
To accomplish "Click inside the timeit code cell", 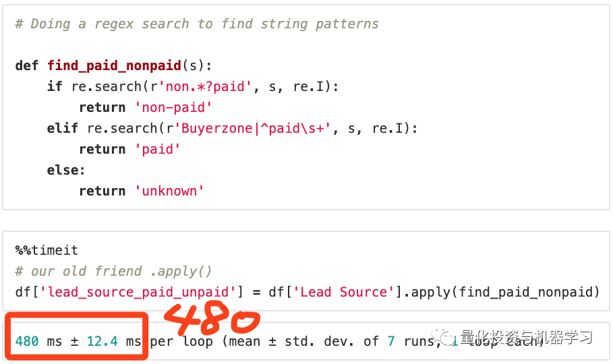I will [306, 271].
